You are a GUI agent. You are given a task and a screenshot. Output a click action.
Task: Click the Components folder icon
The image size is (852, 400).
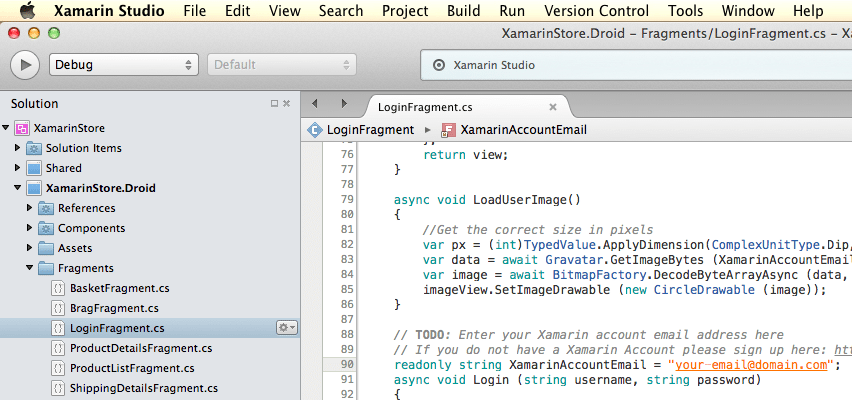46,228
